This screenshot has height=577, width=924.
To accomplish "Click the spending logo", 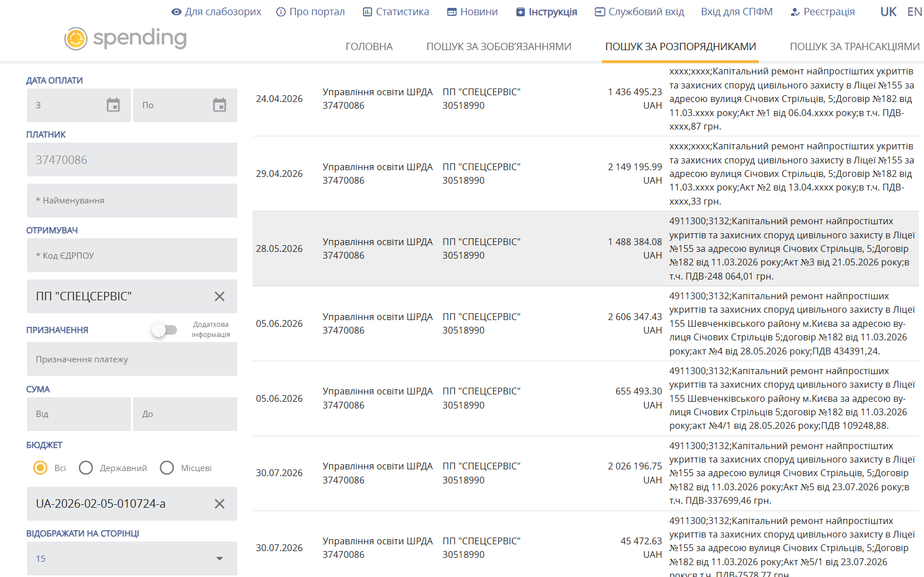I will coord(125,38).
